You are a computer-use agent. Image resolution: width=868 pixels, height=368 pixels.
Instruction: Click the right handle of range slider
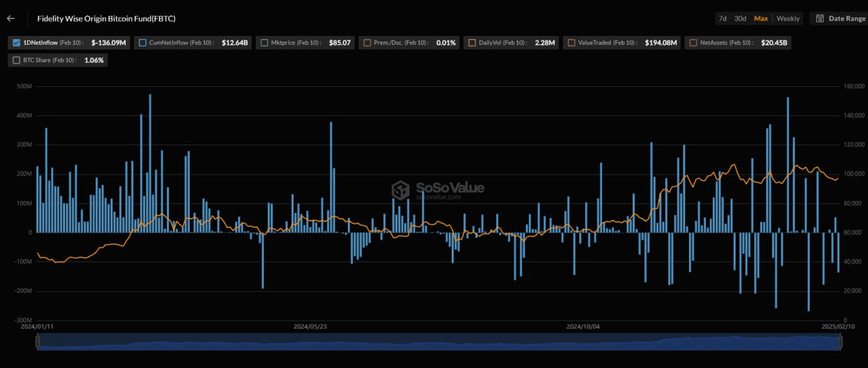pos(840,342)
